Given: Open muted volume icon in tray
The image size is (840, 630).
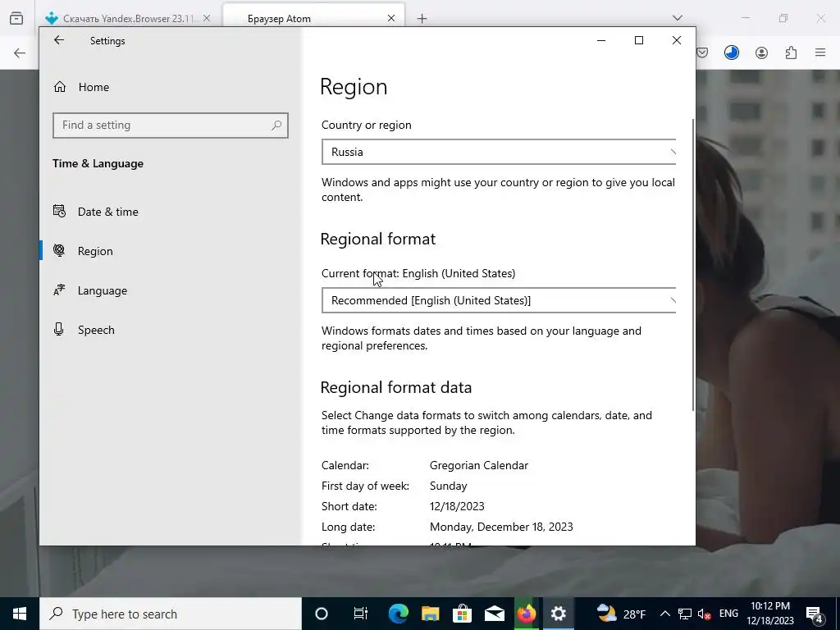Looking at the screenshot, I should tap(705, 614).
